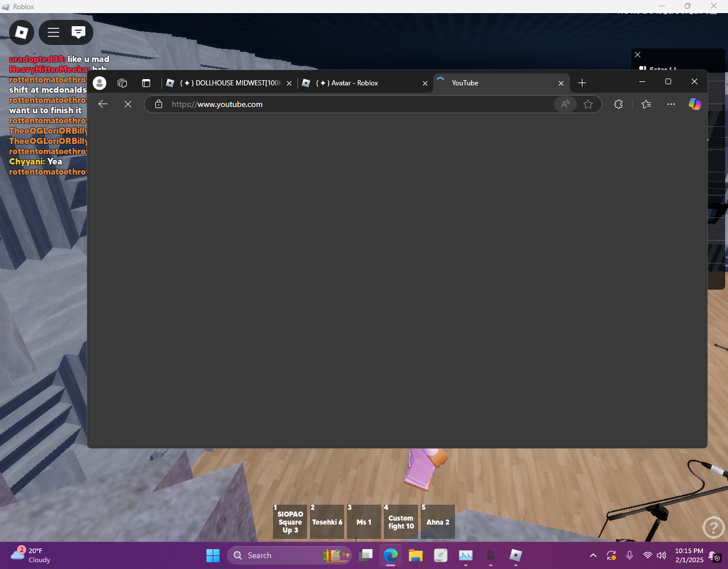
Task: Click chat message 'like u mad'
Action: pyautogui.click(x=88, y=59)
